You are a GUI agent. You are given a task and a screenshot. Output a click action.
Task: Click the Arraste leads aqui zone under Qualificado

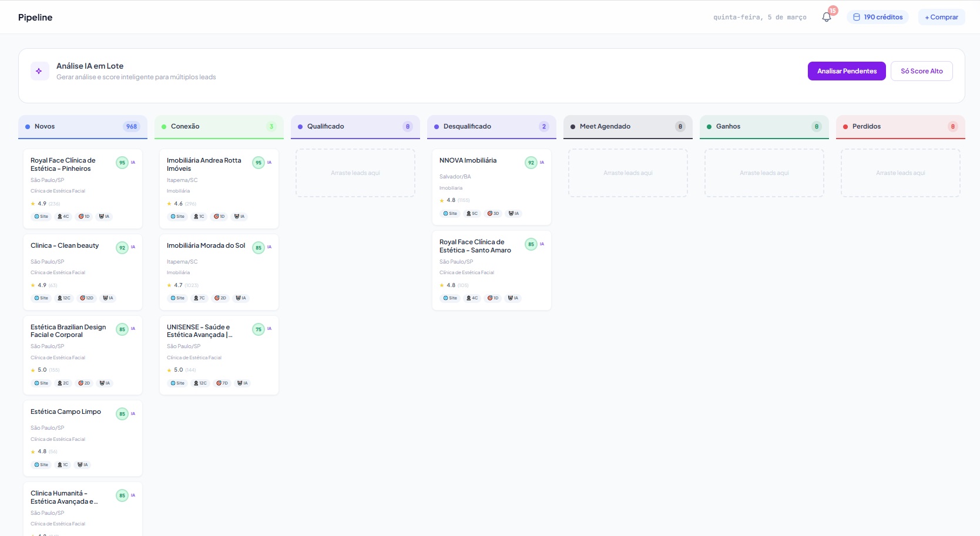(355, 173)
